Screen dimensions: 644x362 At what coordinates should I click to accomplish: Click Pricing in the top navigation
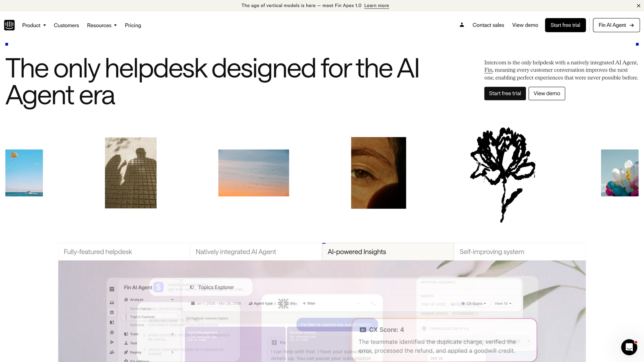click(x=133, y=25)
